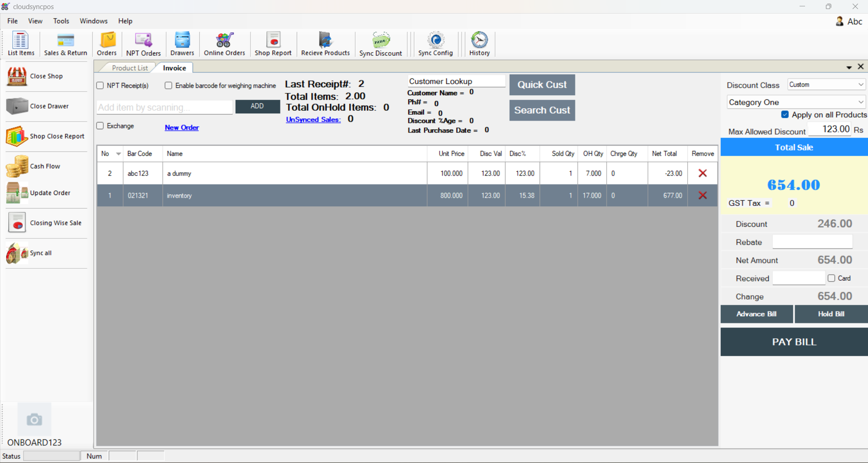
Task: Open the UnSynced Sales link
Action: pos(313,120)
